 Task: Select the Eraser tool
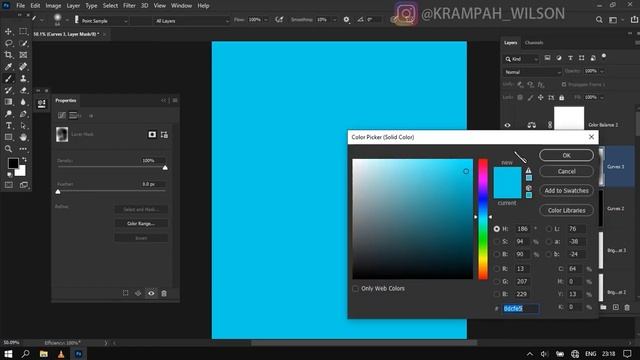pyautogui.click(x=23, y=90)
